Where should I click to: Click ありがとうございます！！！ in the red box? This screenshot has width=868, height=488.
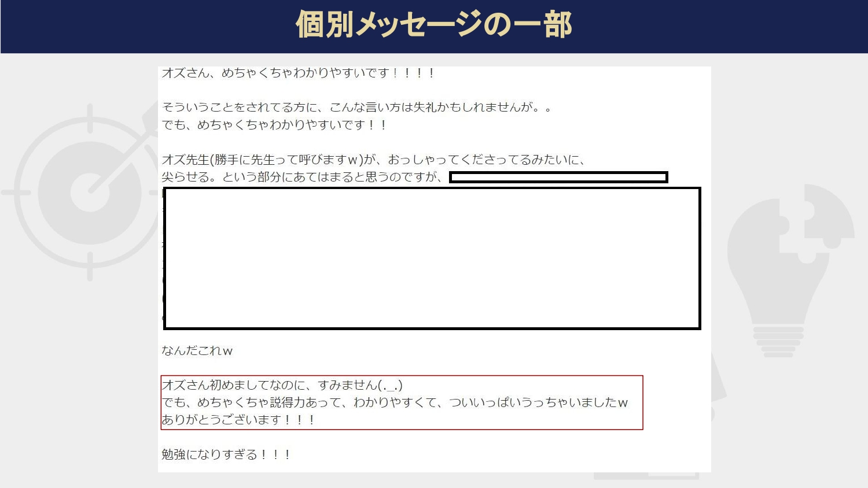pyautogui.click(x=238, y=420)
